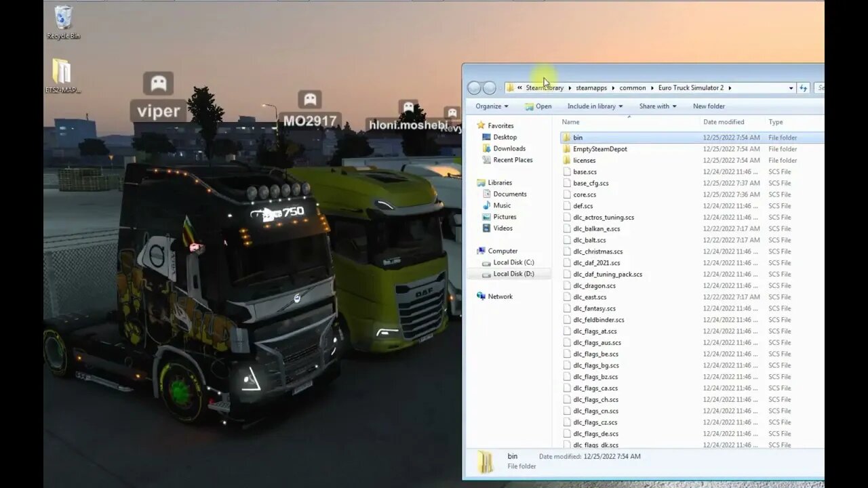Select SteamLibrary in the address path
Viewport: 868px width, 488px height.
tap(545, 88)
